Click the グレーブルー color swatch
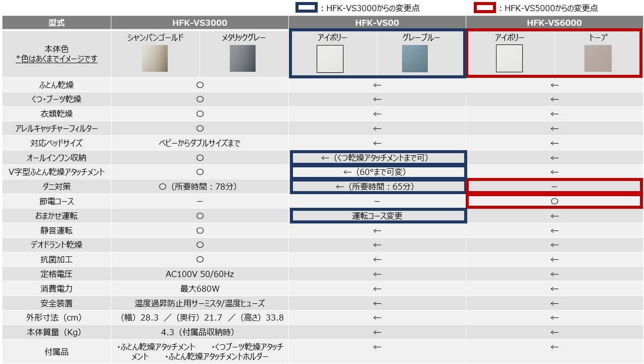Viewport: 644px width, 364px height. point(415,59)
